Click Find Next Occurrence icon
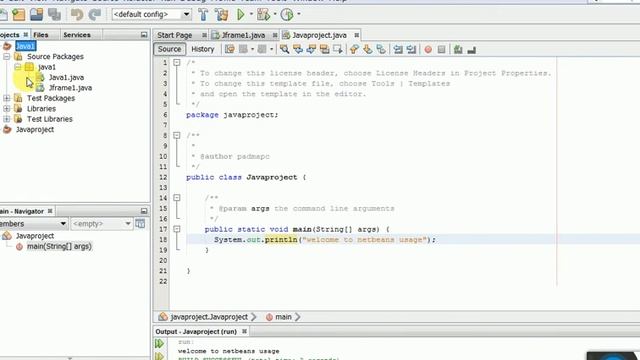The image size is (640, 360). [x=311, y=49]
